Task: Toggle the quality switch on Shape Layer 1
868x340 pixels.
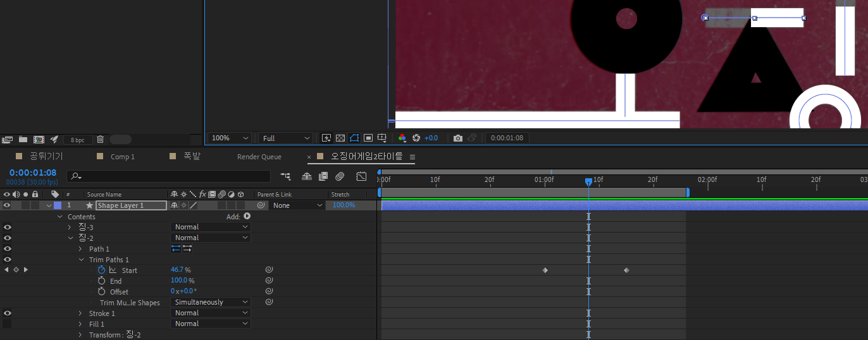Action: [194, 205]
